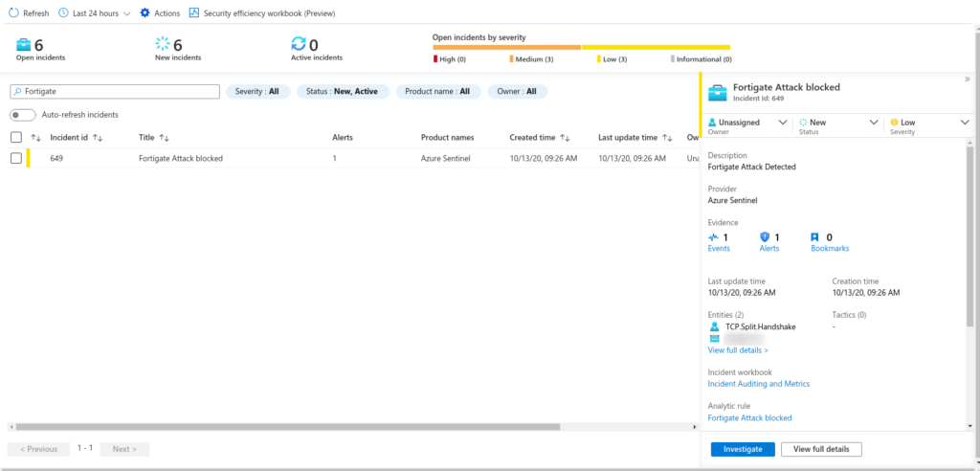Toggle Auto-refresh incidents switch
This screenshot has width=980, height=471.
tap(22, 115)
